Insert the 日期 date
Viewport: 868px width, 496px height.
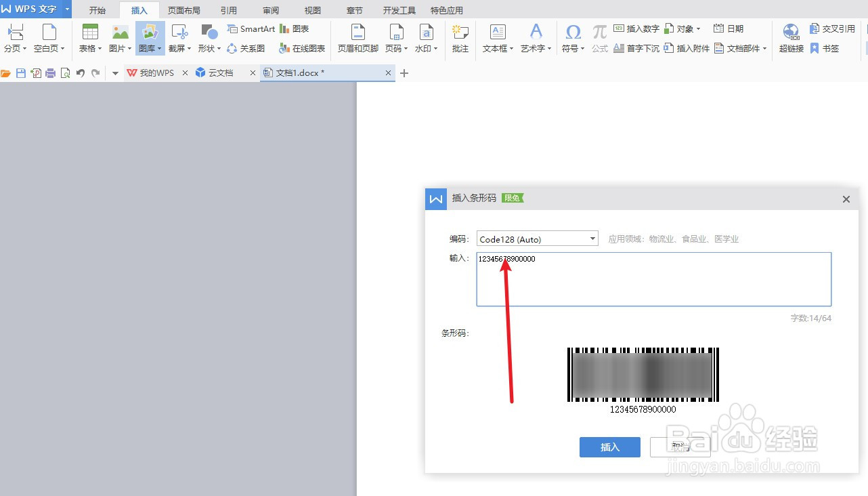click(729, 29)
